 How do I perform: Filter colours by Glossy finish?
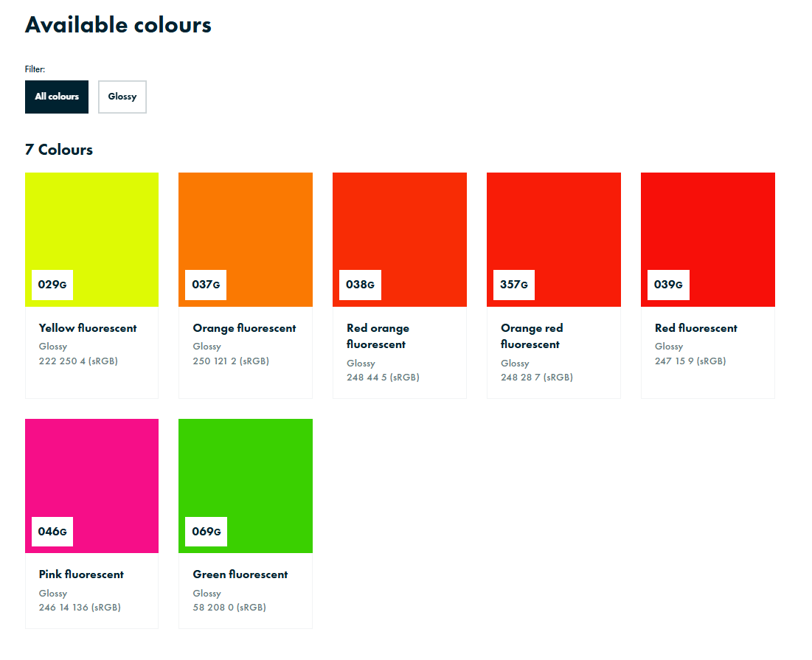[122, 97]
